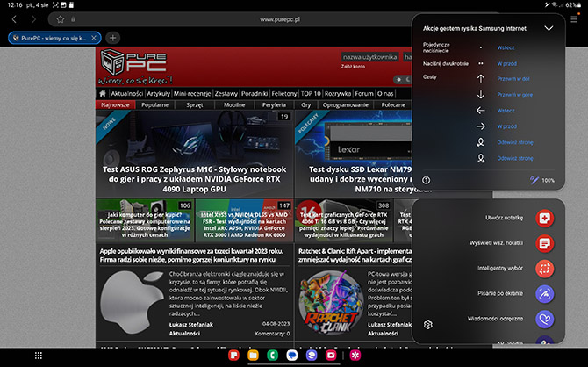The height and width of the screenshot is (367, 588).
Task: Select the Peryferia tab
Action: (x=274, y=105)
